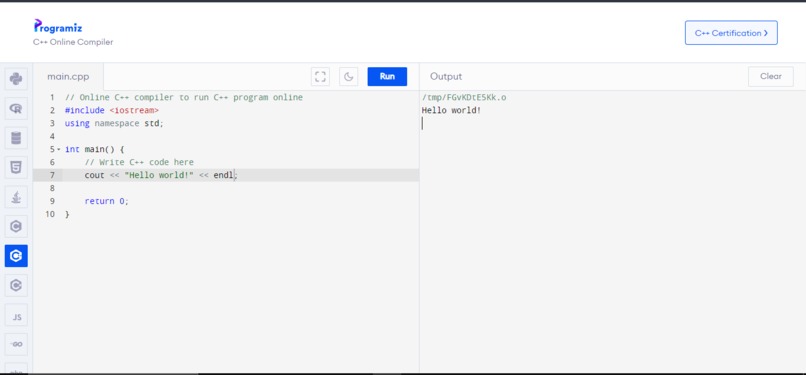This screenshot has width=806, height=375.
Task: Open the C++ Certification link
Action: (731, 33)
